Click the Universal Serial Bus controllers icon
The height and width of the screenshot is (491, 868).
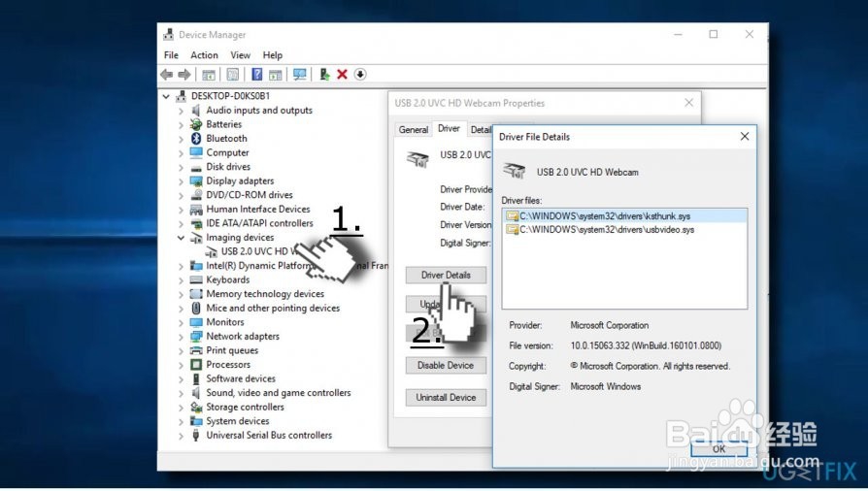point(196,435)
